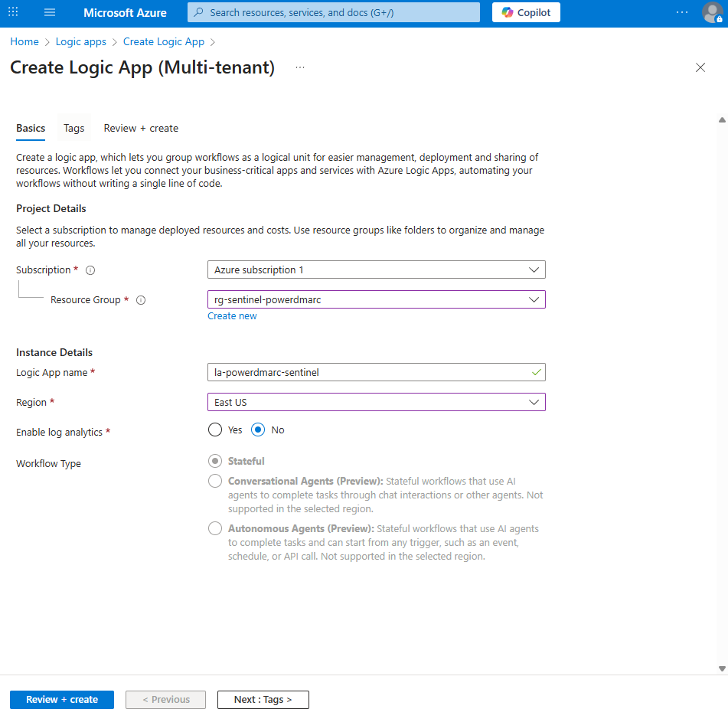Image resolution: width=728 pixels, height=722 pixels.
Task: Click the green validation checkmark in name field
Action: click(537, 372)
